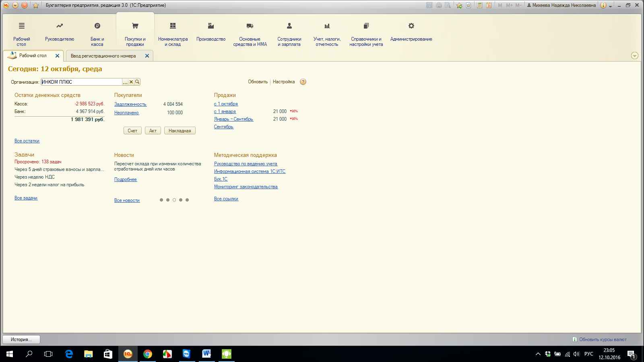Open sales link Январь - Сентябрь
The image size is (644, 362).
[x=233, y=119]
